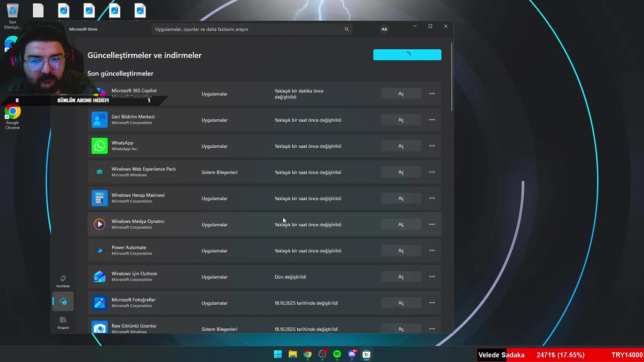644x362 pixels.
Task: Open more options for Power Automate
Action: click(x=432, y=250)
